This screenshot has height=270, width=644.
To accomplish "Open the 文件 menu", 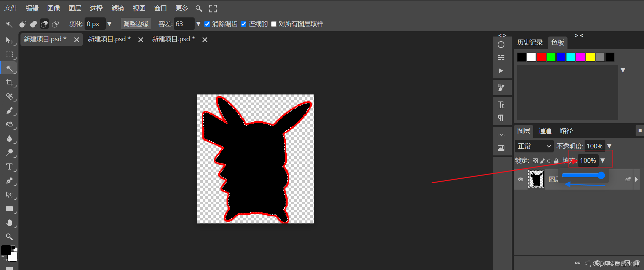I will [x=11, y=8].
